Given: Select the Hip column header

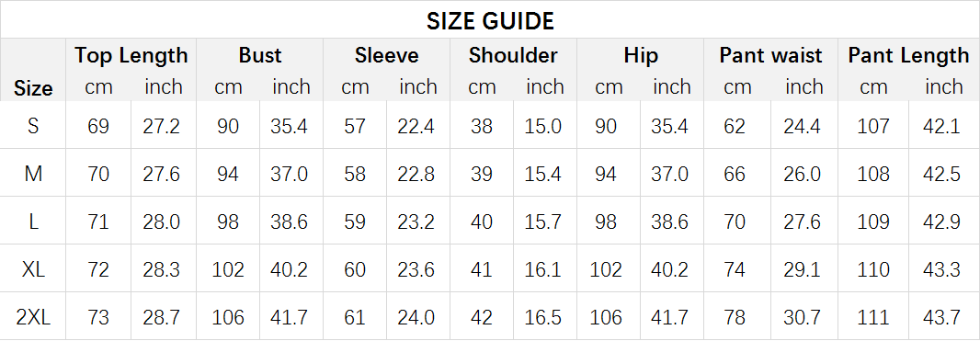Looking at the screenshot, I should point(641,55).
